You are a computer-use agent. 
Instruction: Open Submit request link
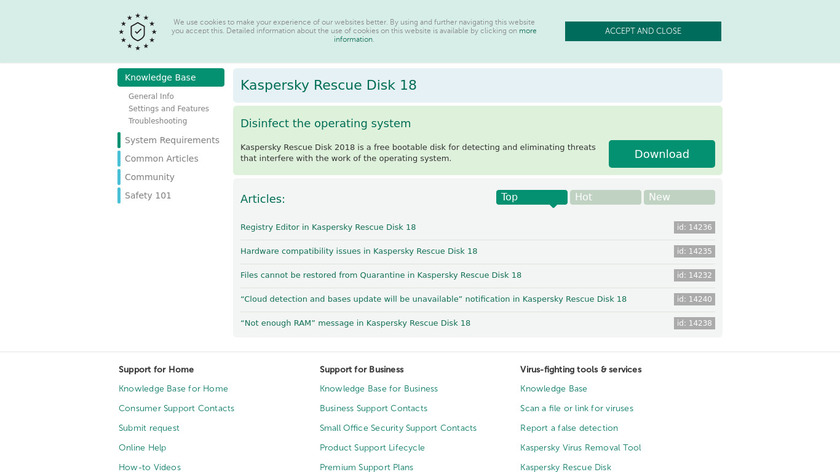tap(149, 428)
